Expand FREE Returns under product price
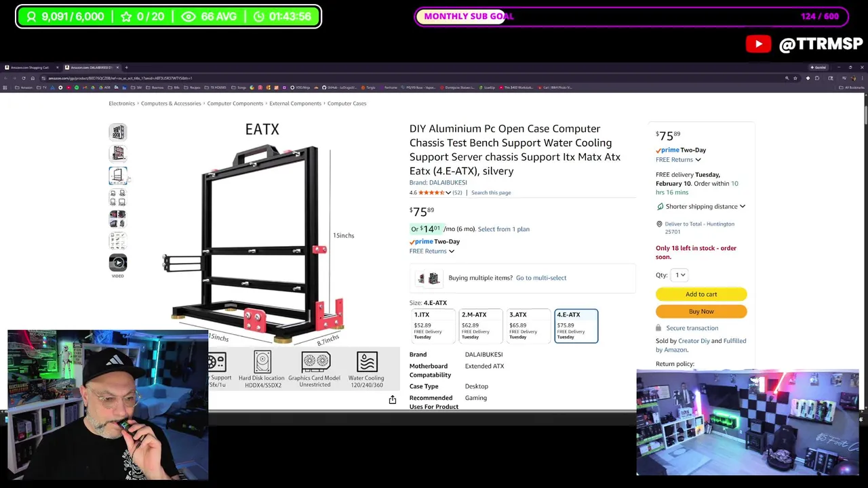Image resolution: width=868 pixels, height=488 pixels. pyautogui.click(x=432, y=251)
